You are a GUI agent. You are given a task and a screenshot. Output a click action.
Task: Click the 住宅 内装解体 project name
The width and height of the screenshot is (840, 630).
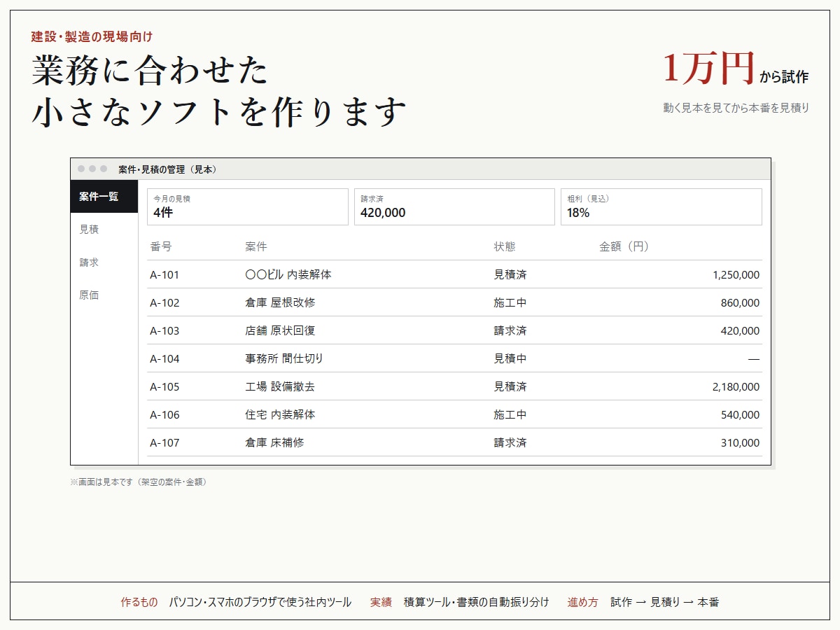point(280,414)
